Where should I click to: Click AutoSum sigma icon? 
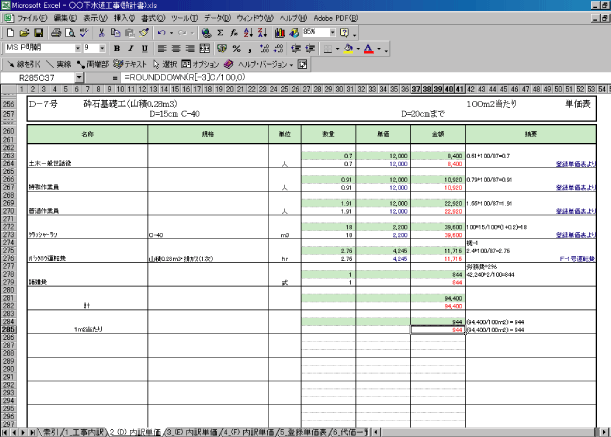[x=220, y=33]
